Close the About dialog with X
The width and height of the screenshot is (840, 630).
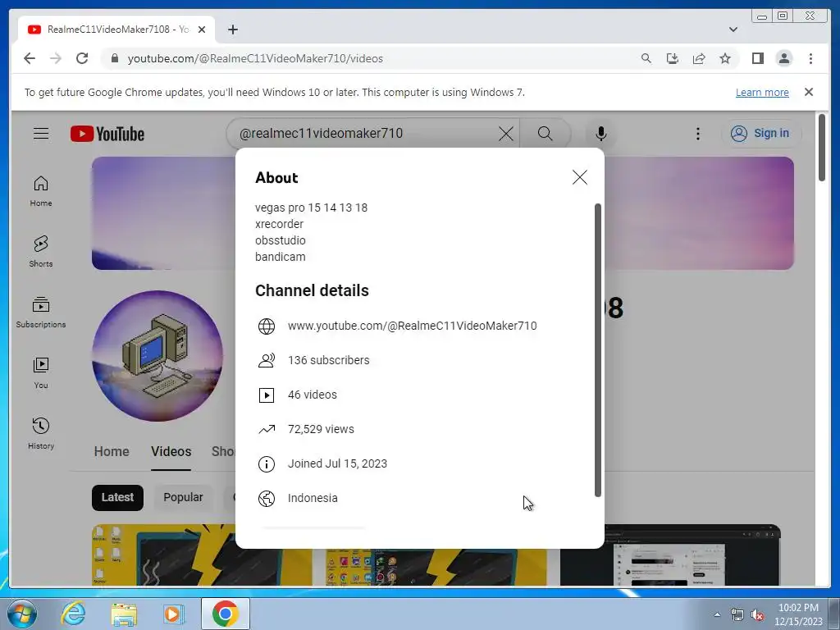580,177
